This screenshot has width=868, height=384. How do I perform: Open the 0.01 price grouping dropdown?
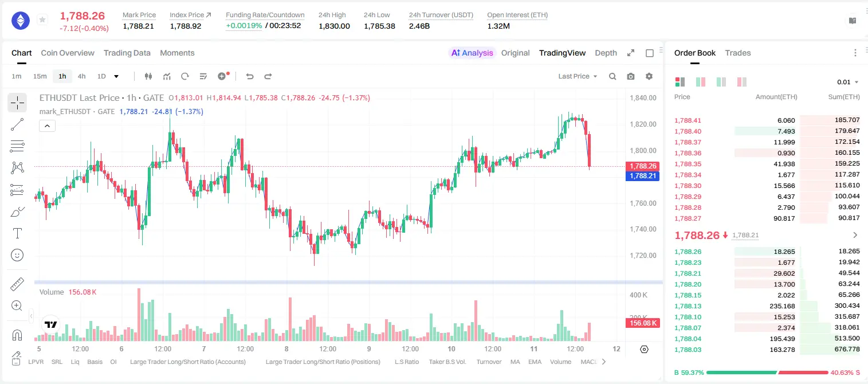click(848, 82)
